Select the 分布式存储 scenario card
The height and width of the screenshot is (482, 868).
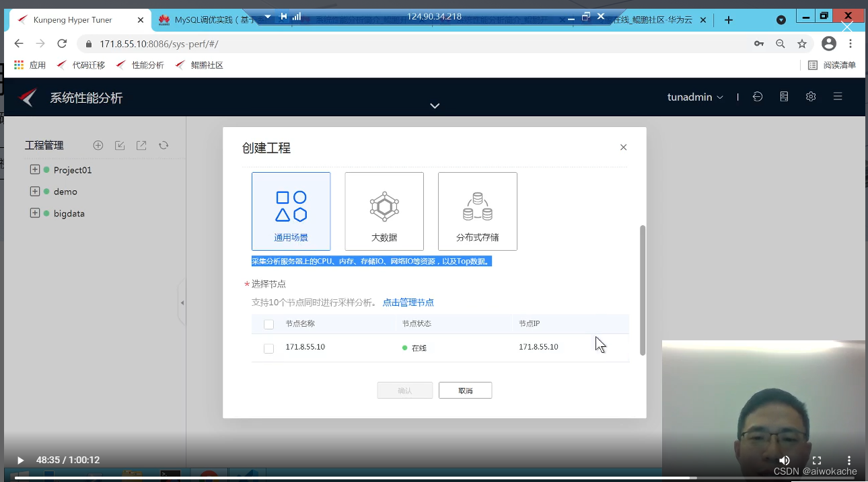477,211
